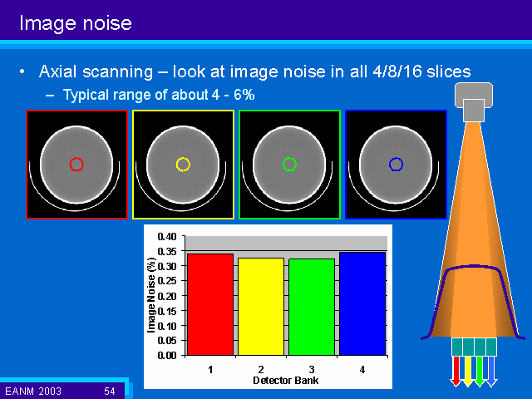Click the red downward arrow below detectors
The width and height of the screenshot is (532, 399).
click(x=456, y=371)
